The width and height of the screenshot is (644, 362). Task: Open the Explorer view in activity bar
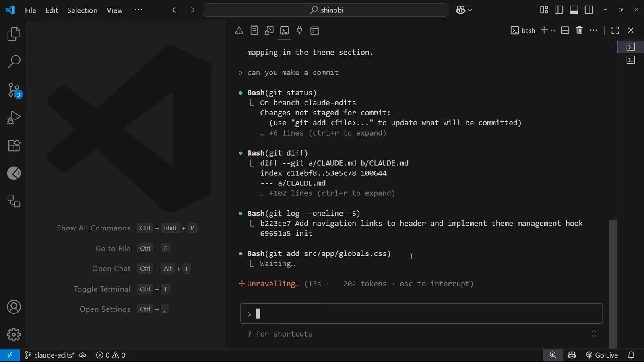[14, 34]
